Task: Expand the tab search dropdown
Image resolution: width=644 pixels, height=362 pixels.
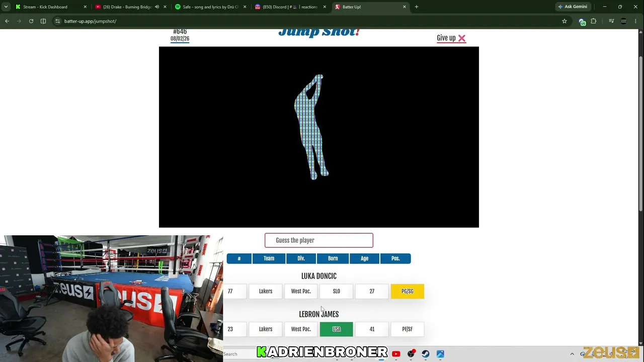Action: click(x=6, y=7)
